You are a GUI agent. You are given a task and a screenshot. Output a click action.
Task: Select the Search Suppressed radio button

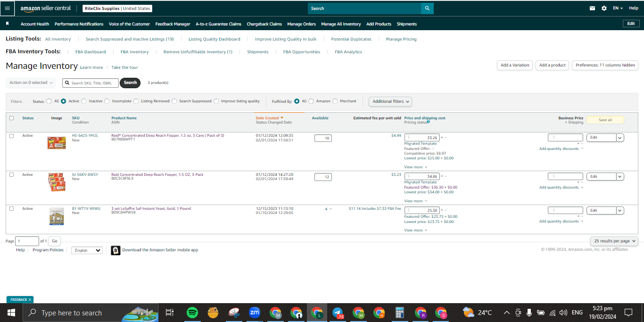pyautogui.click(x=174, y=101)
